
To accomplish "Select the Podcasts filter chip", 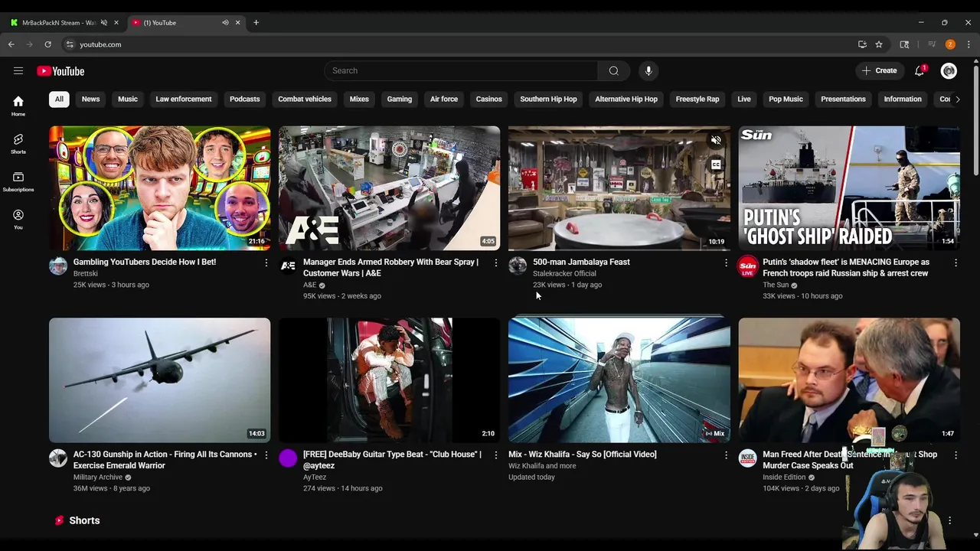I will click(x=245, y=99).
